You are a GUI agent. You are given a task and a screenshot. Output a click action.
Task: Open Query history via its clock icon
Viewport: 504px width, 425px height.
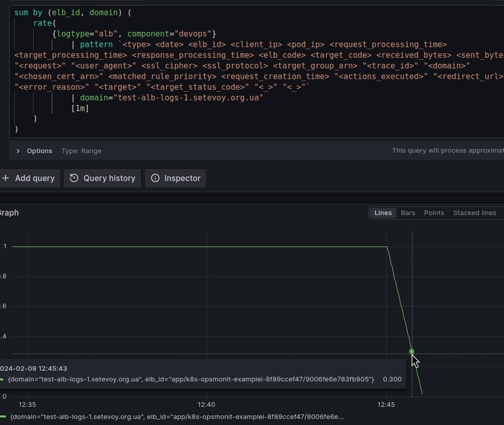(74, 178)
